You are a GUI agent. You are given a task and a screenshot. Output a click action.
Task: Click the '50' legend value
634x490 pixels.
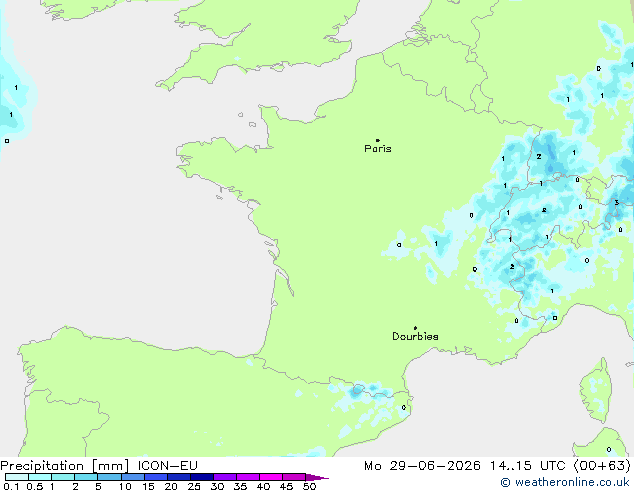click(x=309, y=486)
